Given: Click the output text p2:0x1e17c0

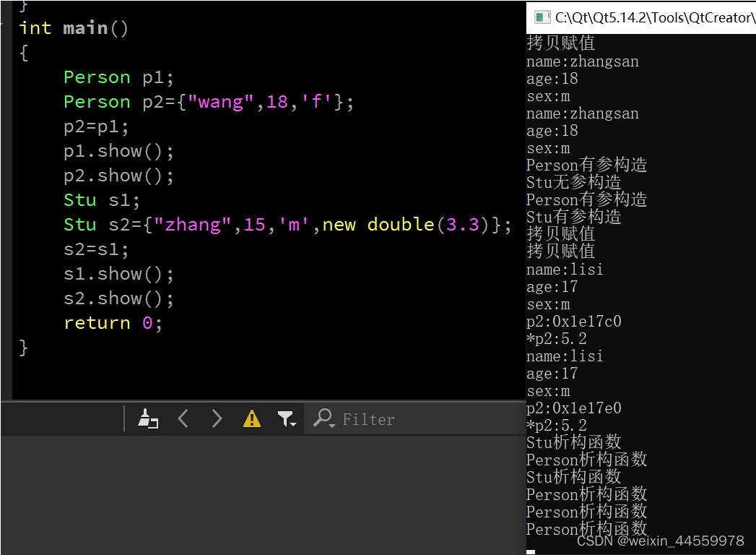Looking at the screenshot, I should (574, 321).
